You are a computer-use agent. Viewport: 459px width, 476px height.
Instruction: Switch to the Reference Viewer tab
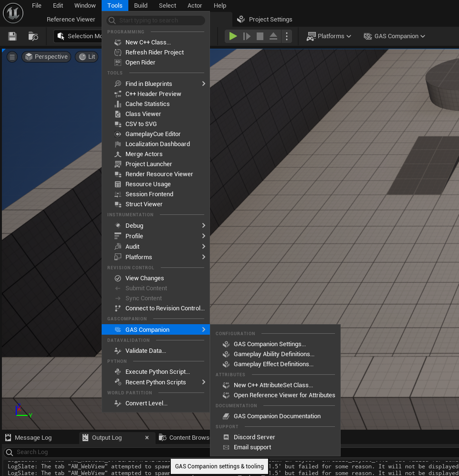[71, 20]
